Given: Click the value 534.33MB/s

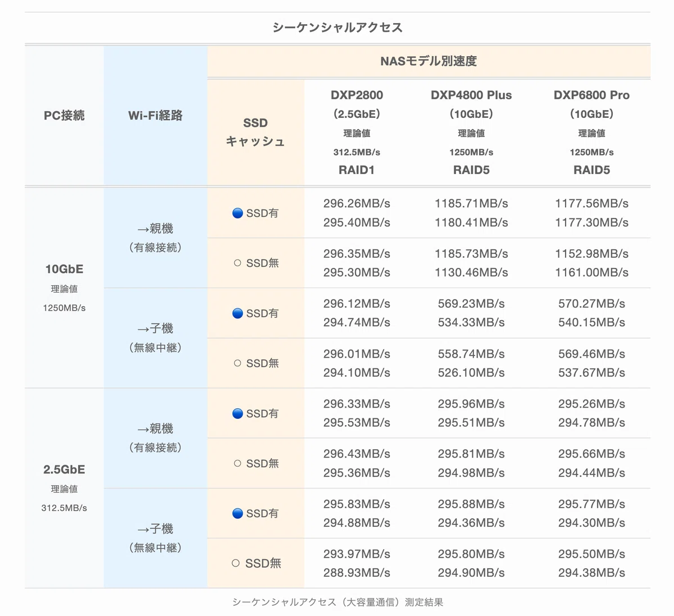Looking at the screenshot, I should pos(471,322).
